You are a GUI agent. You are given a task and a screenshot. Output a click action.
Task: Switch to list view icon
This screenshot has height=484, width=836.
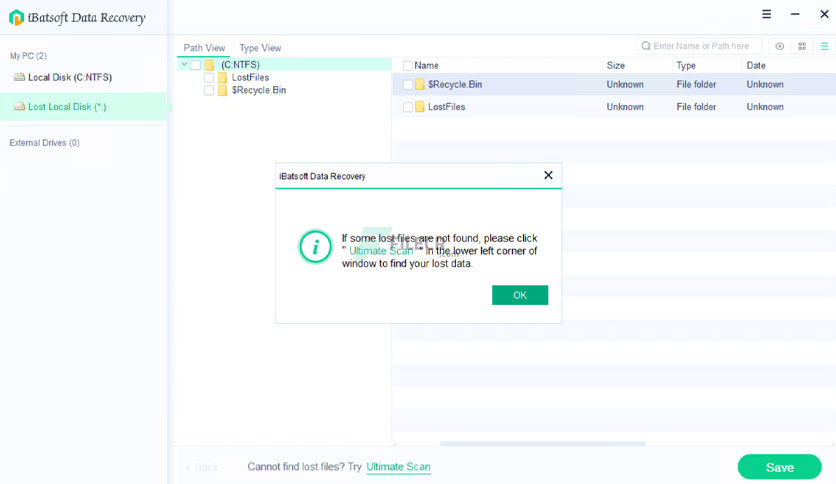(824, 46)
